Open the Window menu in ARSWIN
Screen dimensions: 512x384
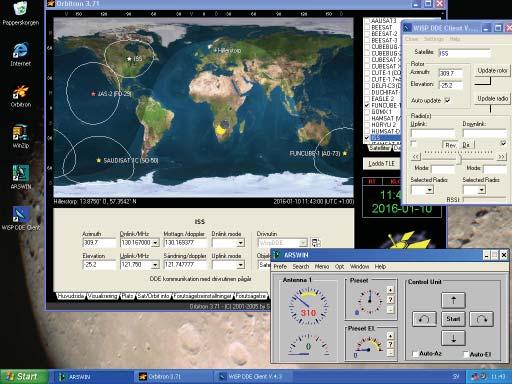359,266
